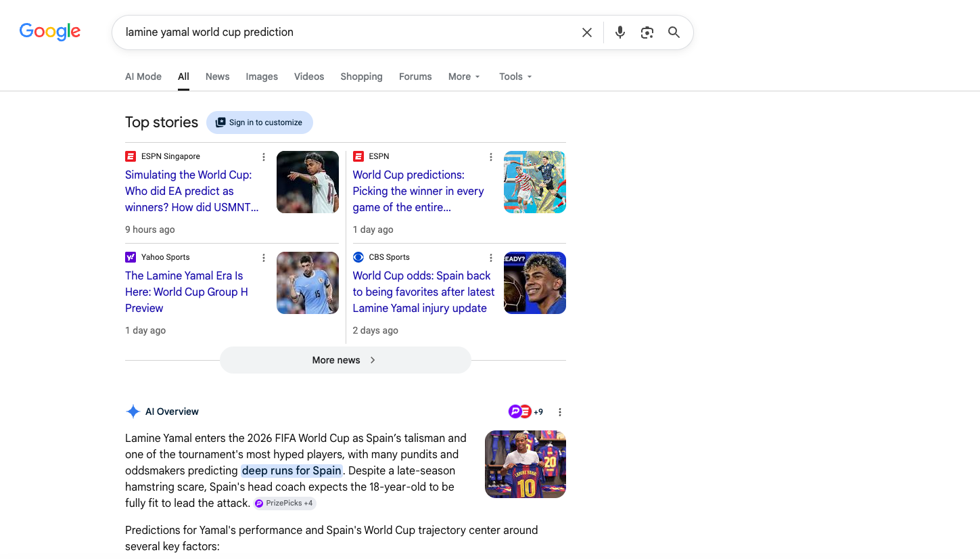Open search by image lens icon

(x=647, y=32)
